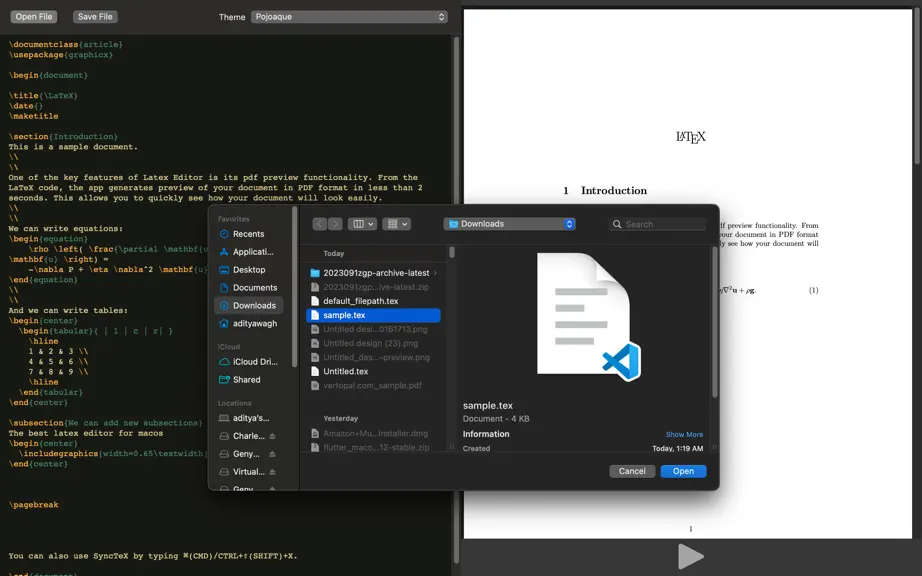Select Documents in the sidebar
Image resolution: width=922 pixels, height=576 pixels.
tap(249, 287)
